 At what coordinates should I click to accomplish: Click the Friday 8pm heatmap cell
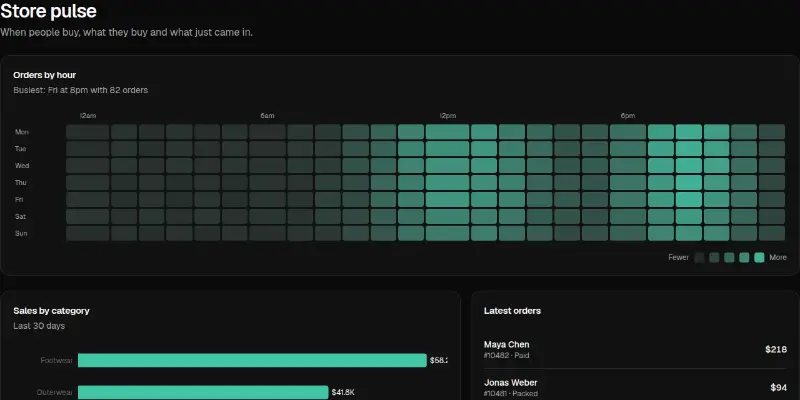coord(689,199)
